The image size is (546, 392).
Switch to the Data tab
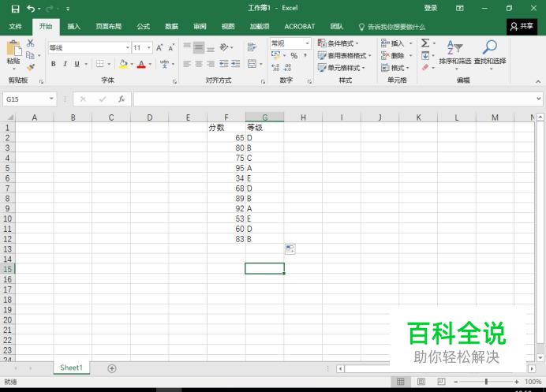tap(171, 27)
